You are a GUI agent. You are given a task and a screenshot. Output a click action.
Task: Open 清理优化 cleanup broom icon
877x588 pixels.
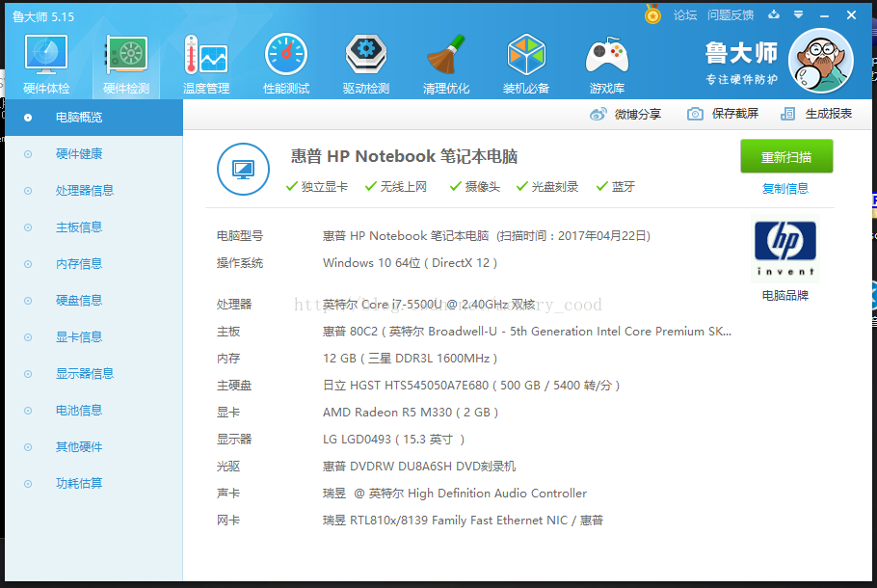[x=446, y=54]
